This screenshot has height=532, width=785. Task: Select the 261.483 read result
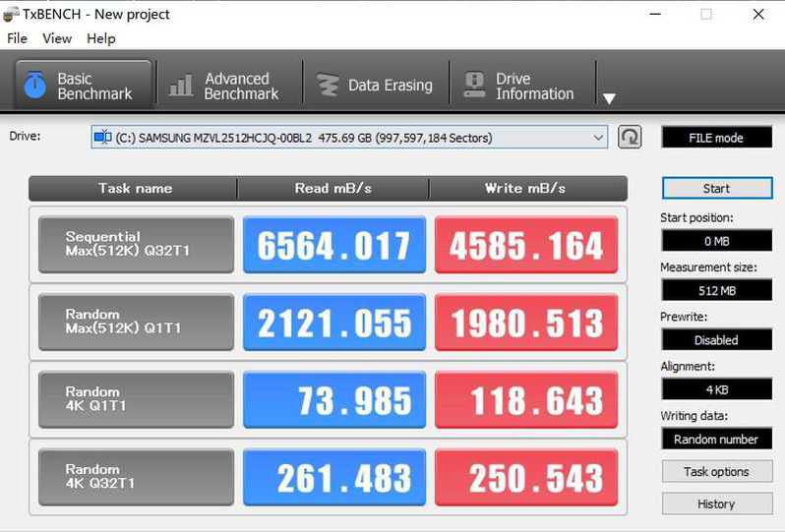tap(334, 477)
